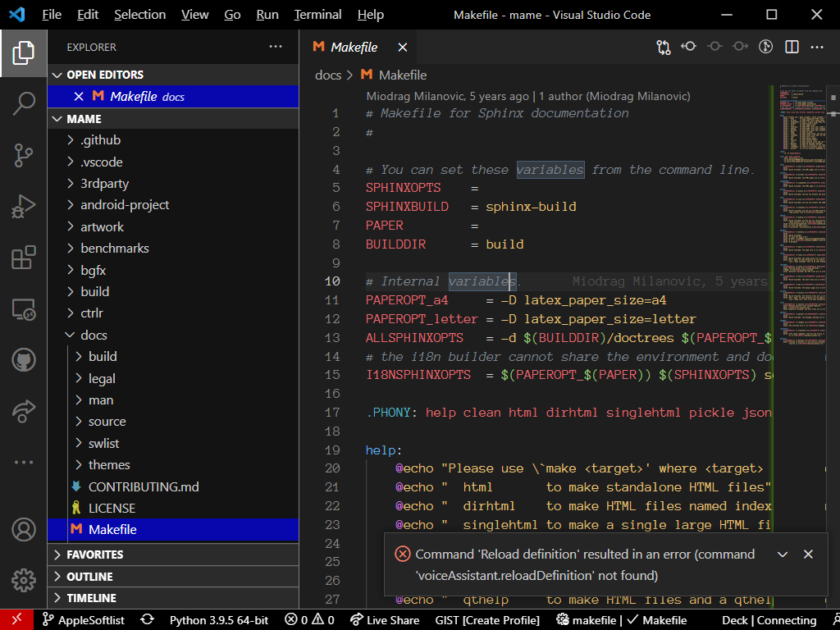The height and width of the screenshot is (630, 840).
Task: Open the Manage gear icon
Action: coord(23,580)
